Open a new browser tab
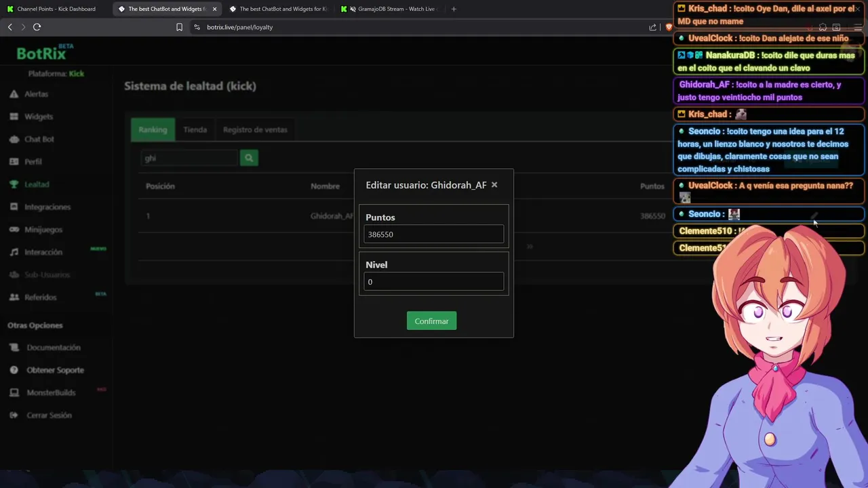 pyautogui.click(x=454, y=9)
